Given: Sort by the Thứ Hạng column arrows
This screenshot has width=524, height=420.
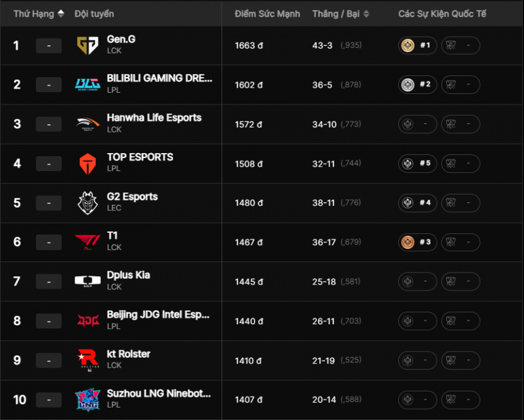Looking at the screenshot, I should (61, 14).
